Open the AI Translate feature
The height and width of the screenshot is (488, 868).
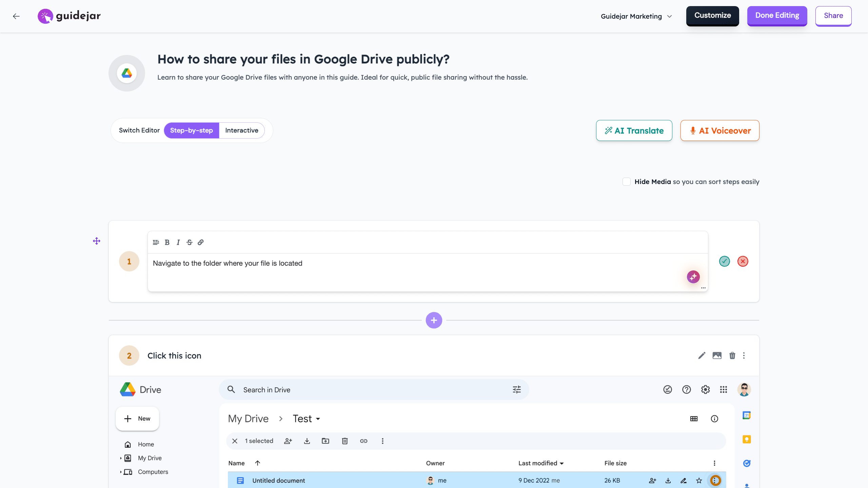[634, 130]
